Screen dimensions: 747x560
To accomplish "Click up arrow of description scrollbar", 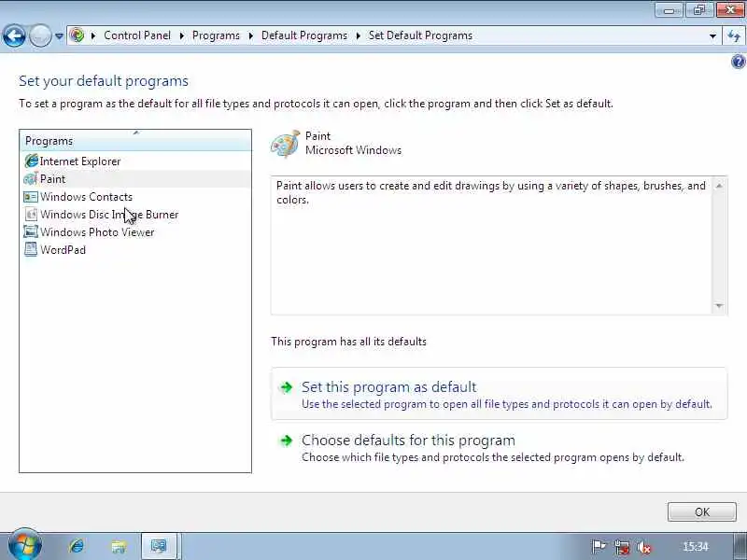I will [x=719, y=186].
